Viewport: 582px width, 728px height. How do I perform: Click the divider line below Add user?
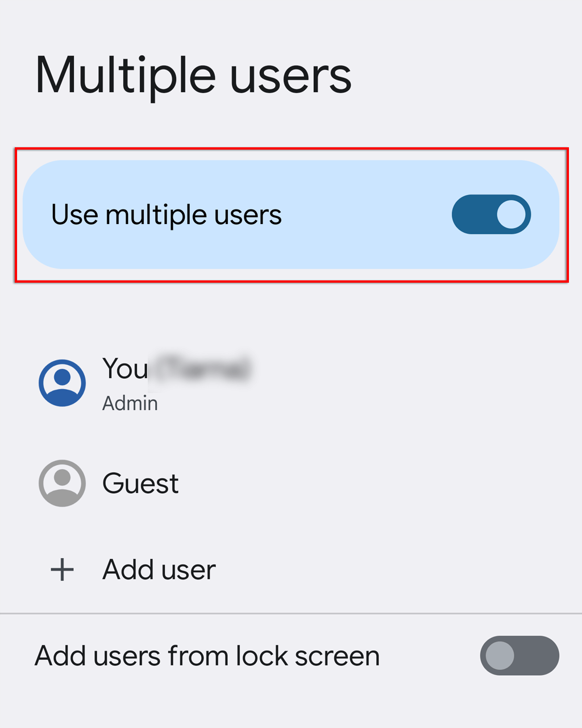[x=291, y=614]
